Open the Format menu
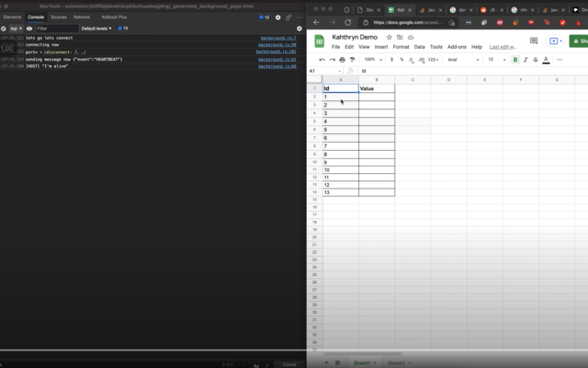Viewport: 588px width, 368px height. click(x=401, y=46)
